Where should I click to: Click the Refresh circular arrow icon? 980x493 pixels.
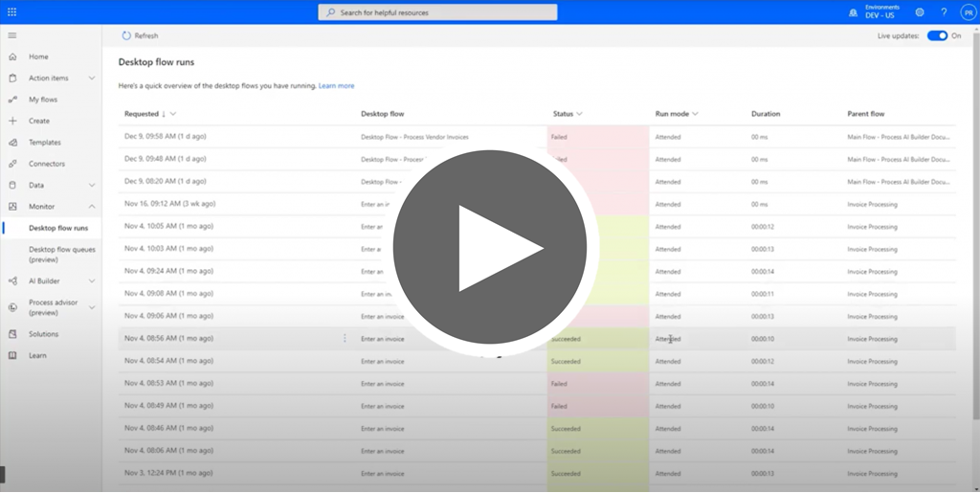(x=126, y=35)
